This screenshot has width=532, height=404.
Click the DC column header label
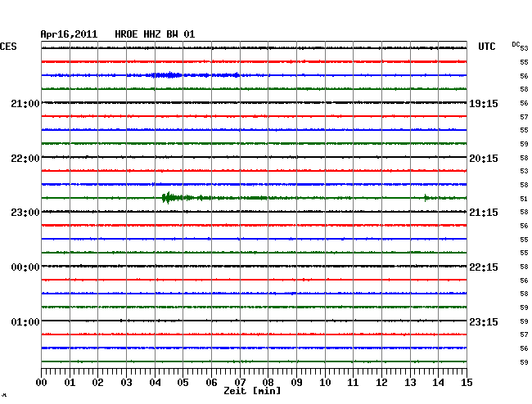(516, 44)
